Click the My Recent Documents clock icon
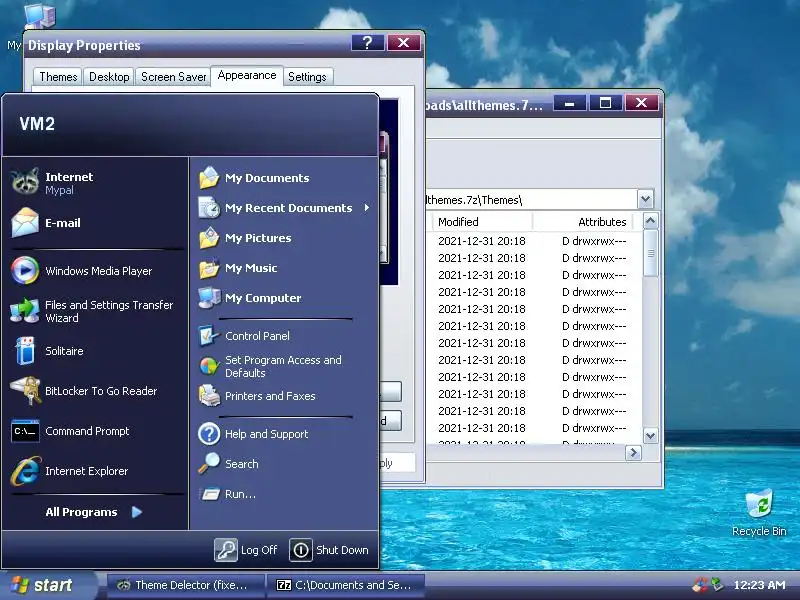 click(209, 208)
